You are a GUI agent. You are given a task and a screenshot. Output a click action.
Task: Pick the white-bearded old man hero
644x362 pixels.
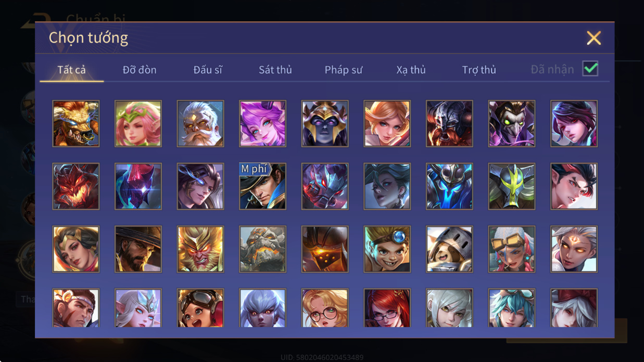tap(200, 123)
